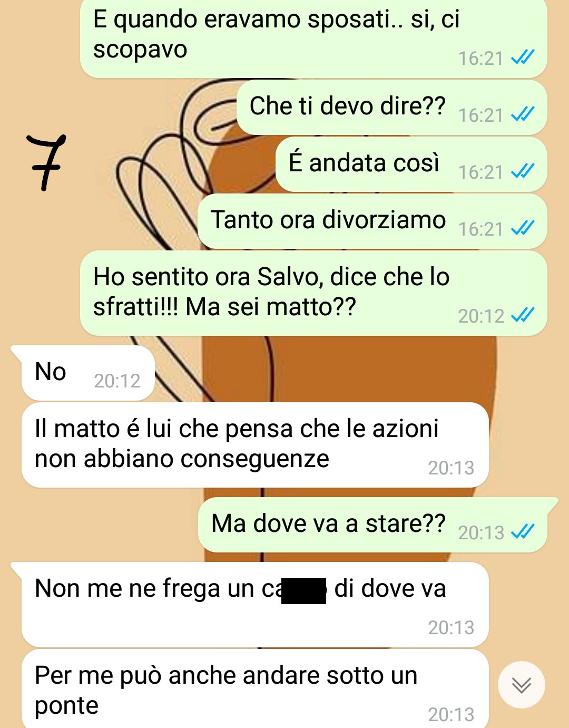Select the 'Tanto ora divorziamo' sent message

372,221
